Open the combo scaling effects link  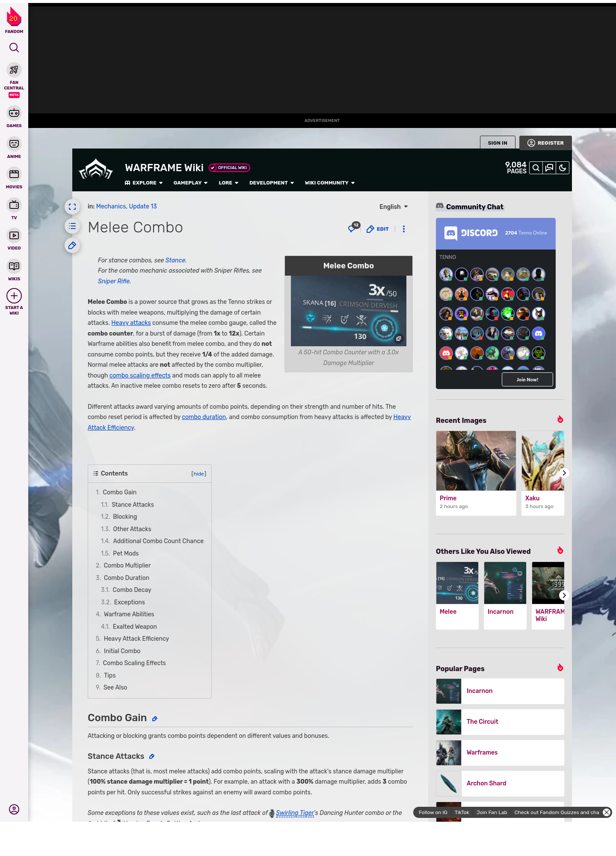pos(140,375)
